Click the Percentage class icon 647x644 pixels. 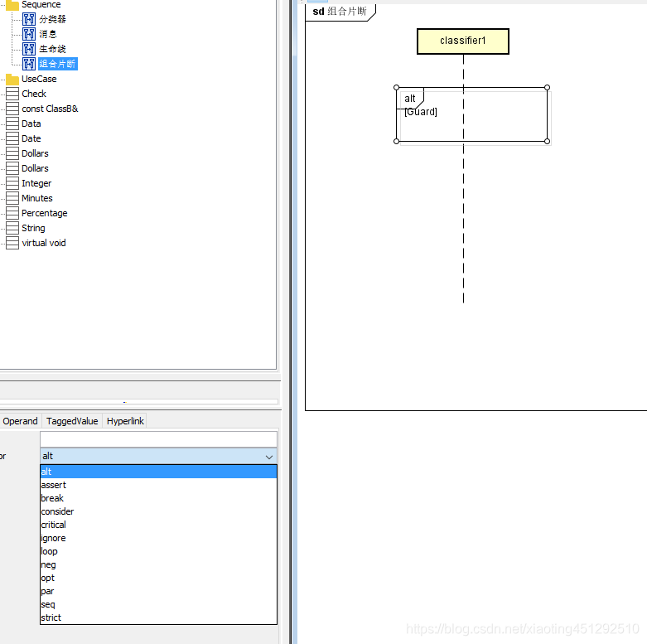tap(12, 213)
